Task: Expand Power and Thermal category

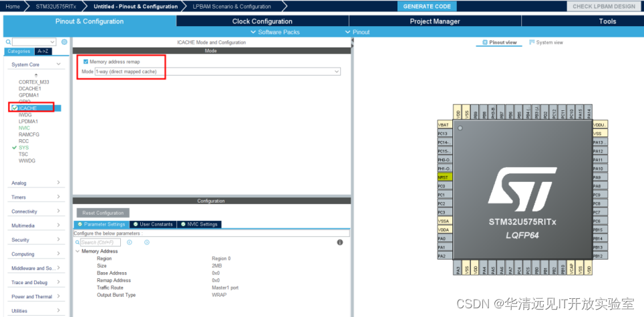Action: pos(58,296)
